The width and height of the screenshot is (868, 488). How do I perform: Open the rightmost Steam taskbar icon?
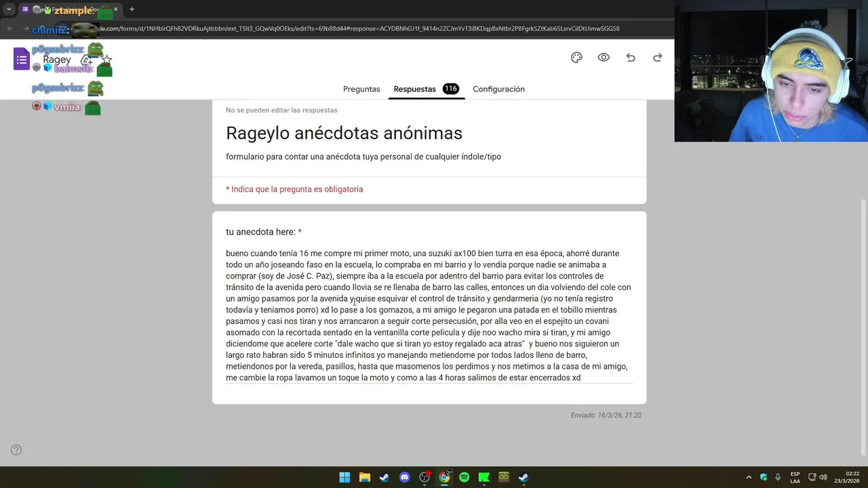click(x=524, y=477)
